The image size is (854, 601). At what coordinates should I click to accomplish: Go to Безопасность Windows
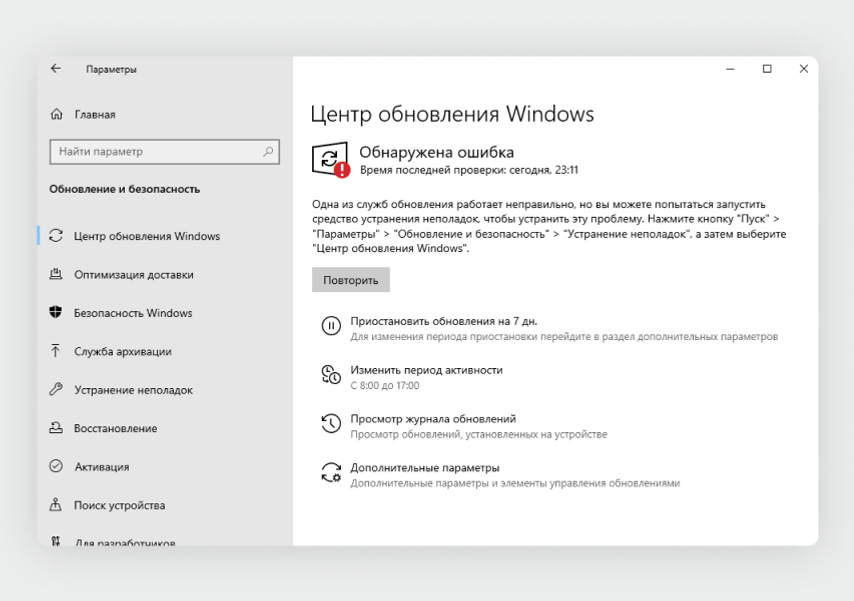tap(133, 313)
